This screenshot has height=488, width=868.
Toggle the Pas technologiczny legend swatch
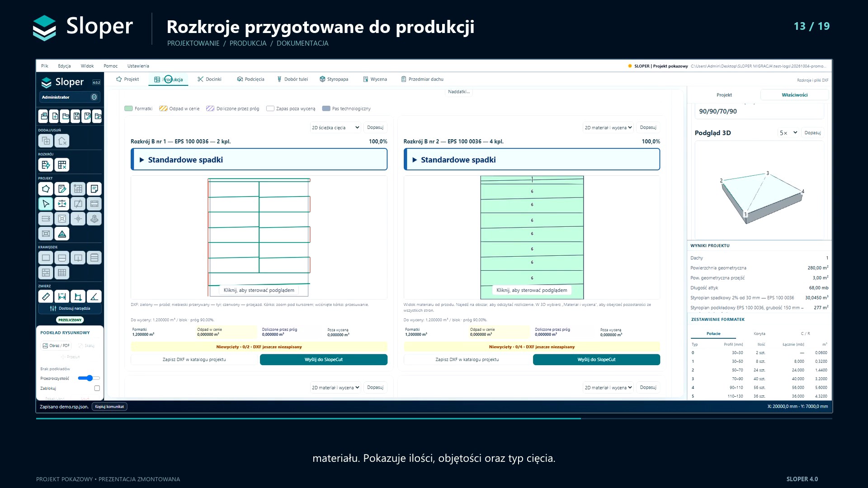pos(326,108)
